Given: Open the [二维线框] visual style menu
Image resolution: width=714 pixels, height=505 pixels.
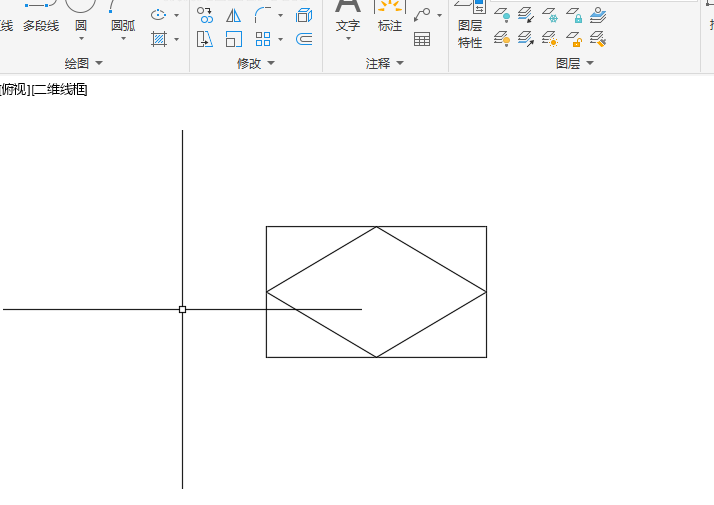Looking at the screenshot, I should click(x=59, y=89).
